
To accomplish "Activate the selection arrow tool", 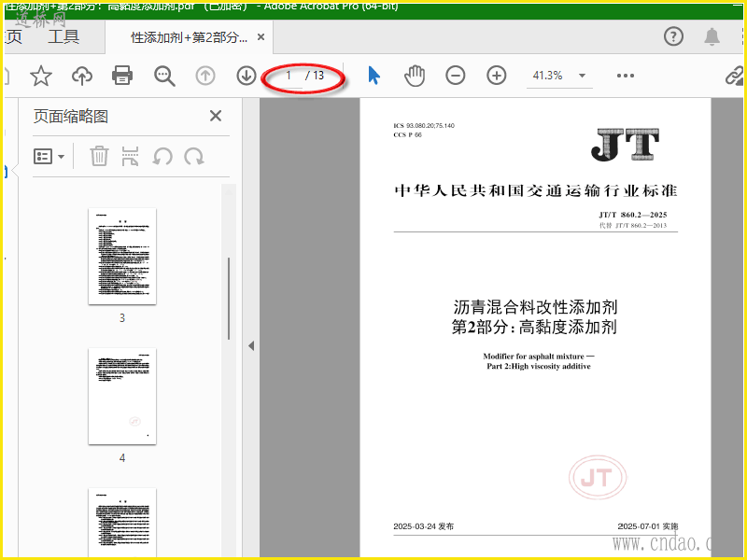I will 374,76.
